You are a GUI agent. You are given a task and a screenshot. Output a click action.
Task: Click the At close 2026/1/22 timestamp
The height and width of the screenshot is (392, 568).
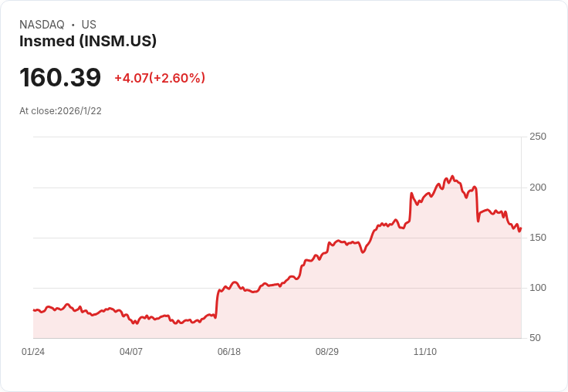60,111
